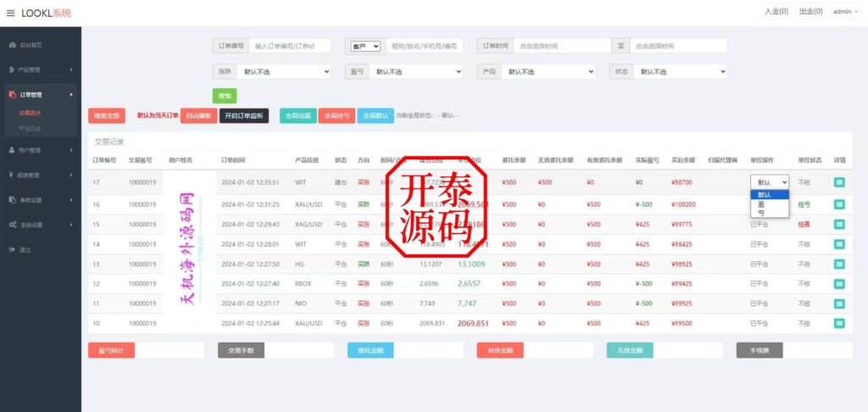This screenshot has width=868, height=412.
Task: Expand 参数设置 submenu arrow
Action: click(x=71, y=200)
